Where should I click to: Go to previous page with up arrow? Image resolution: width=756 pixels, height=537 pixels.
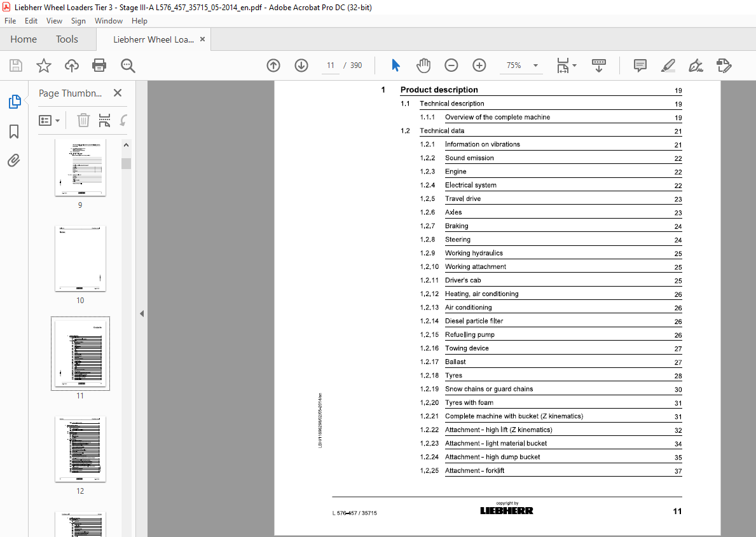(x=273, y=65)
